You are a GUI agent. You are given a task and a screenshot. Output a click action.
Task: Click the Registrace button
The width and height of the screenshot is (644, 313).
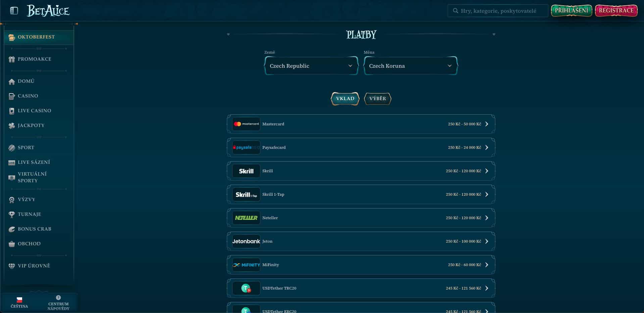616,11
